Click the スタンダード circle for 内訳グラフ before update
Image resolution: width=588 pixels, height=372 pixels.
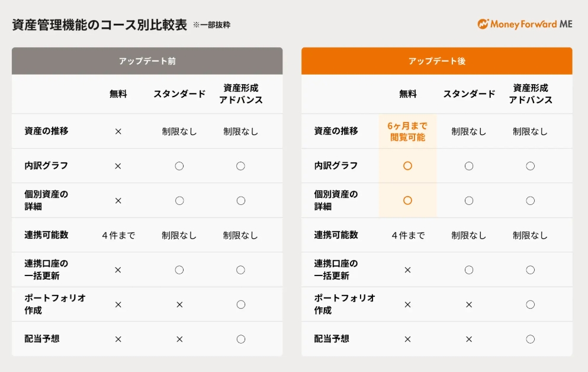[x=179, y=166]
